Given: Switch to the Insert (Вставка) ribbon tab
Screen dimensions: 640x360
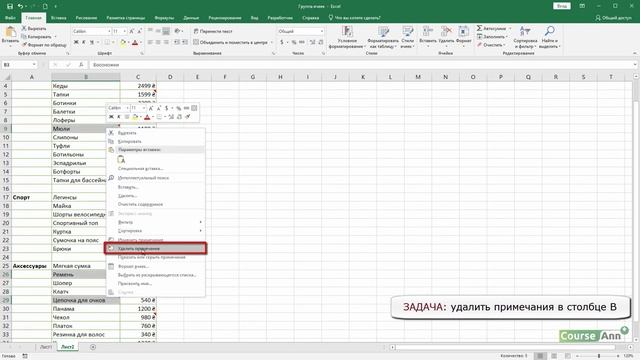Looking at the screenshot, I should point(58,18).
